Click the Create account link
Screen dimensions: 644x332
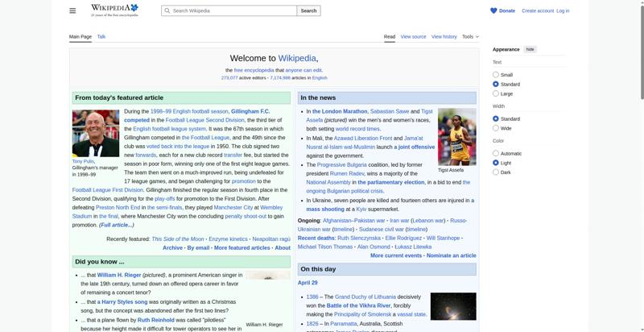(x=537, y=10)
